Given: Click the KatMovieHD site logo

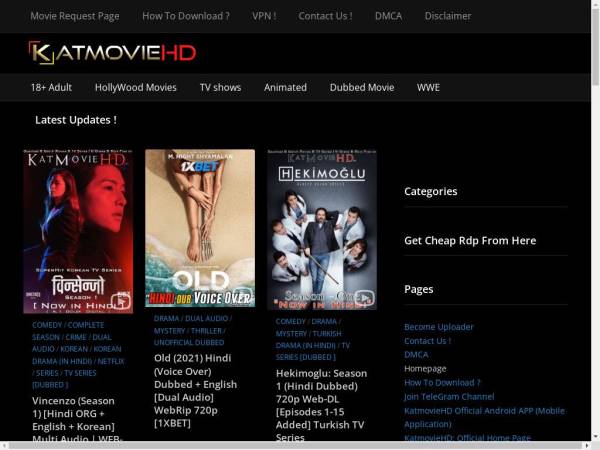Looking at the screenshot, I should click(x=112, y=53).
